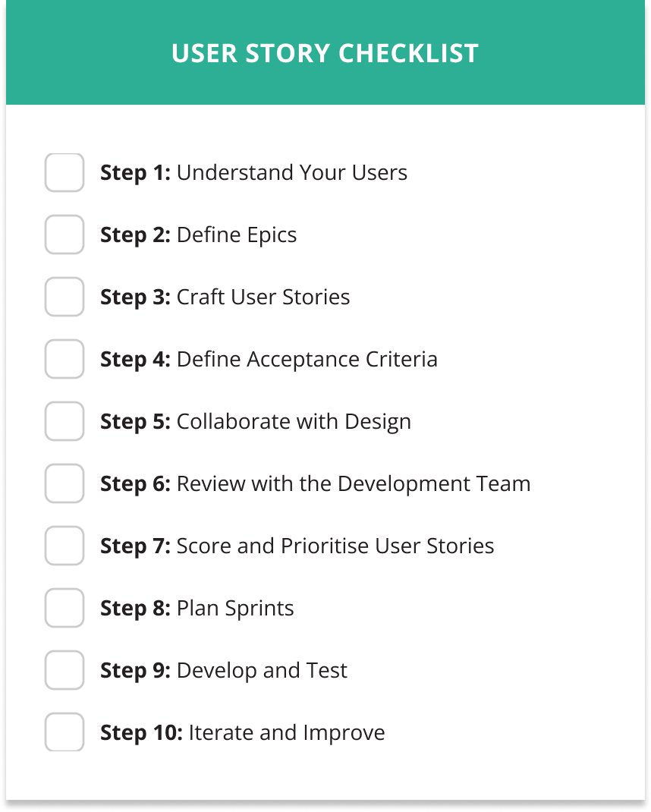Click the 'Define Epics' step label
Image resolution: width=651 pixels, height=812 pixels.
click(x=237, y=235)
